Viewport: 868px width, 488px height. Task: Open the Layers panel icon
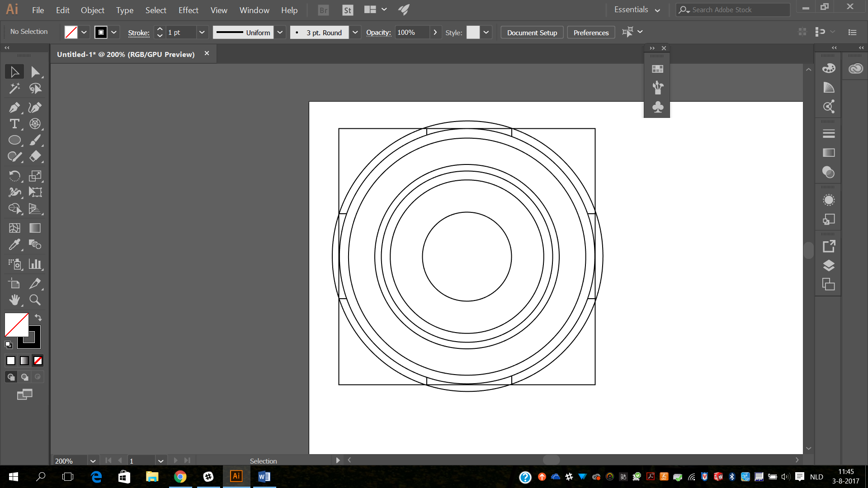(829, 265)
